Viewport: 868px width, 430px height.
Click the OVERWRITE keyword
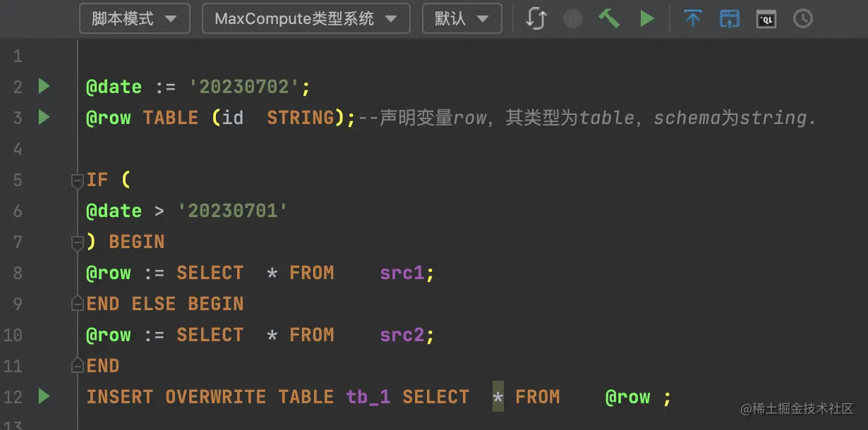point(216,397)
